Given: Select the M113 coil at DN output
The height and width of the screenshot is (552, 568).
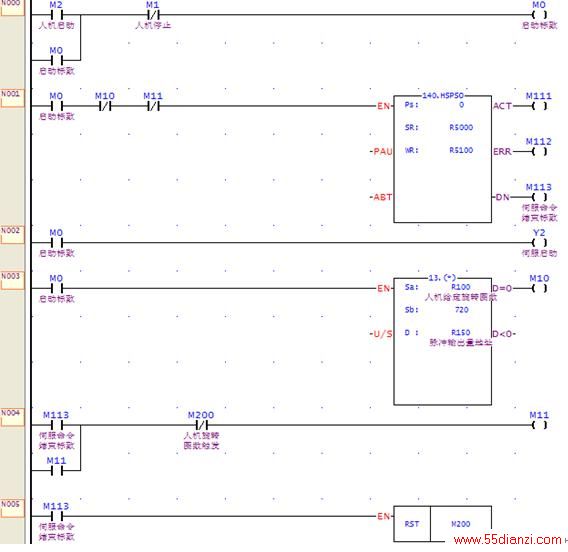Looking at the screenshot, I should tap(539, 197).
